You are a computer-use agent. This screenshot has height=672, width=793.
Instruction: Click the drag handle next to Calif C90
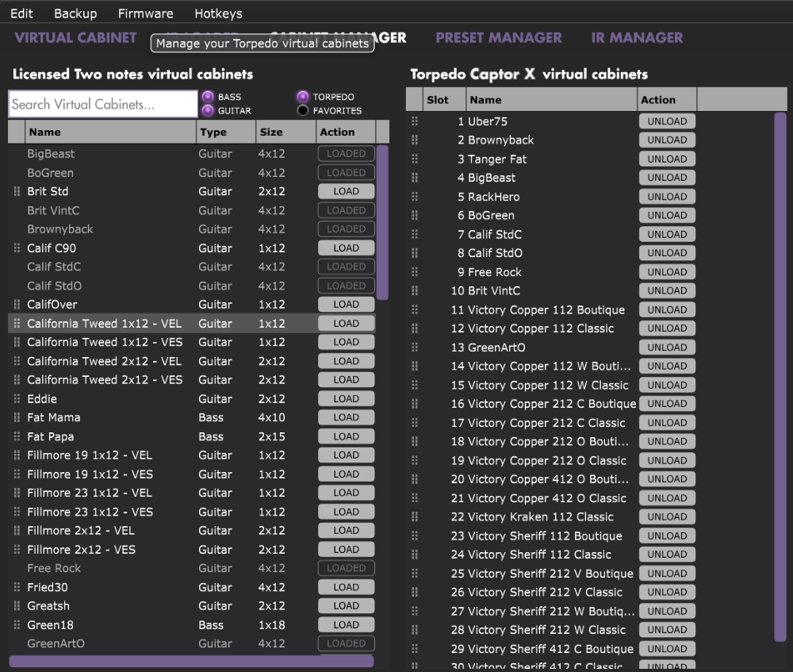click(x=17, y=248)
